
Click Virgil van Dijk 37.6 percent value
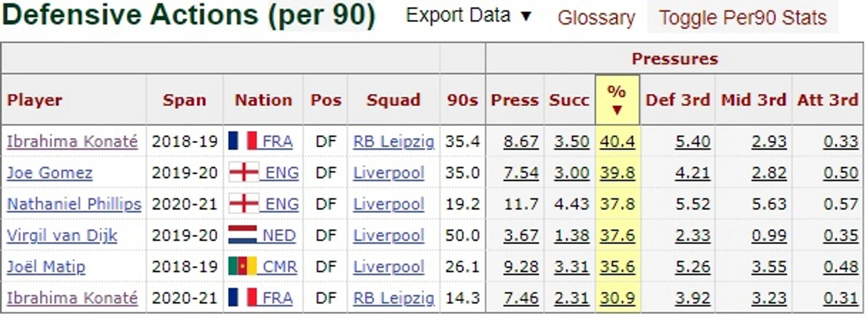click(617, 235)
